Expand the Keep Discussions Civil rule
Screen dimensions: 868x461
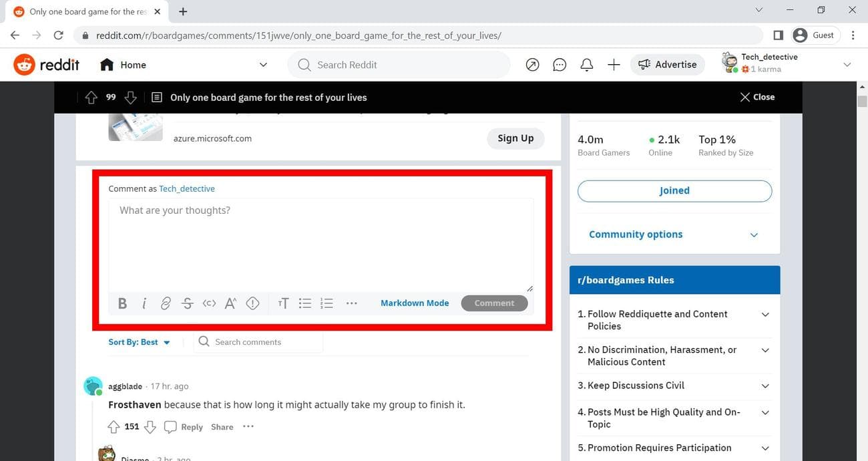click(765, 386)
